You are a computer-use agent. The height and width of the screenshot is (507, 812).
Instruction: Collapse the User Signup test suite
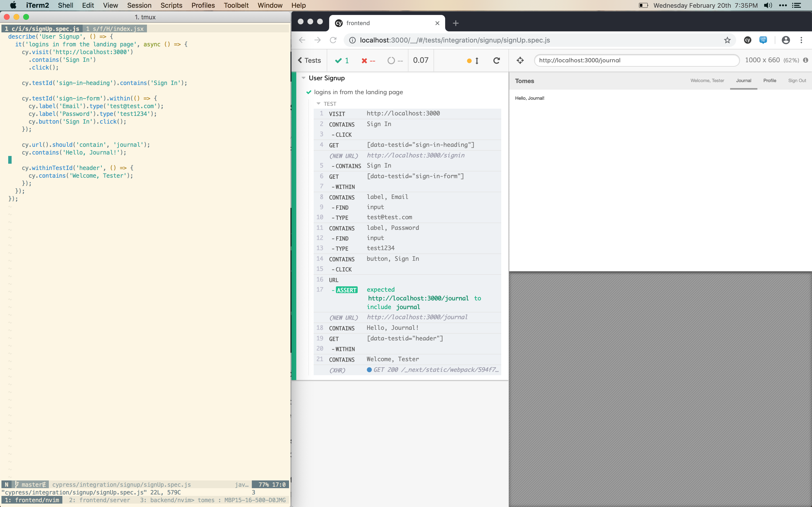pos(304,78)
